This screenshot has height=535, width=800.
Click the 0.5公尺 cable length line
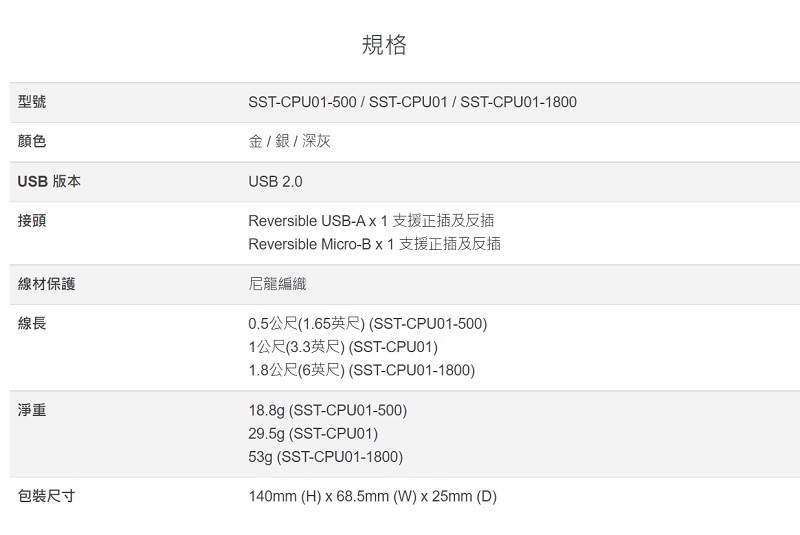(x=367, y=323)
